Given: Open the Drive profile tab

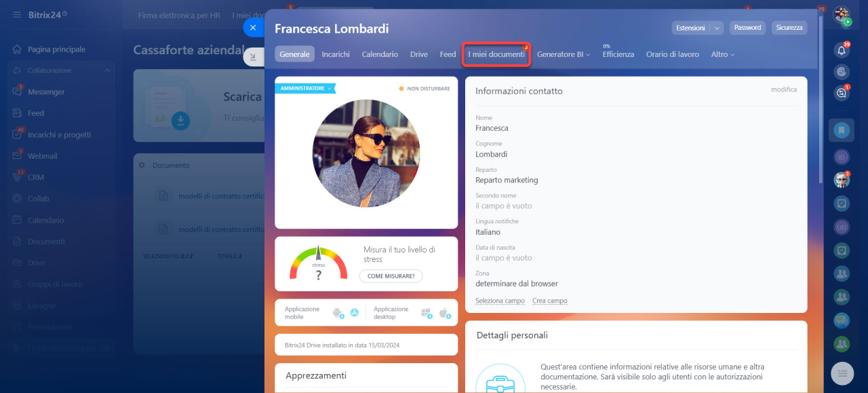Looking at the screenshot, I should click(419, 54).
